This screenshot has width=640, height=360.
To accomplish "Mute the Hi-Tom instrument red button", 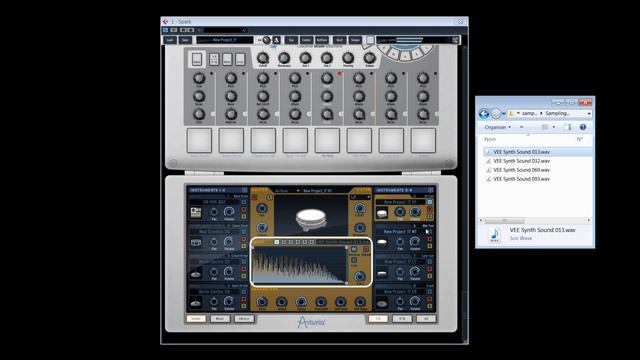I will pyautogui.click(x=429, y=209).
